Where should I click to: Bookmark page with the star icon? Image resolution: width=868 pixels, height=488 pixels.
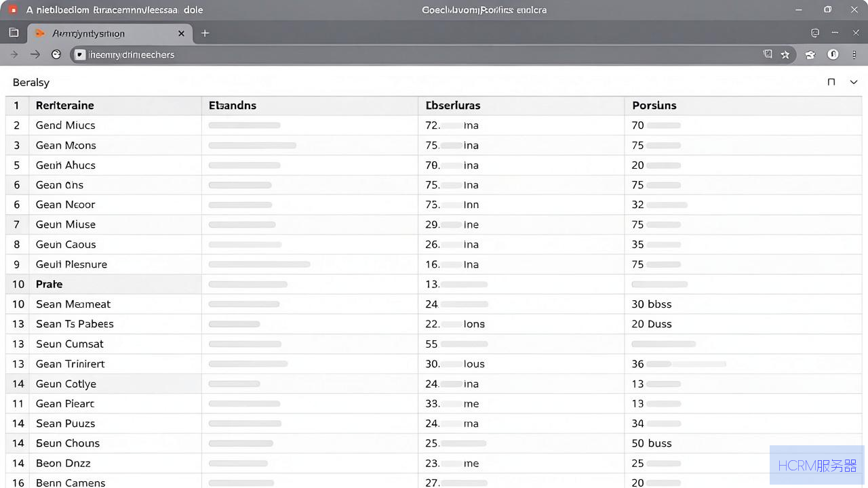pyautogui.click(x=785, y=55)
